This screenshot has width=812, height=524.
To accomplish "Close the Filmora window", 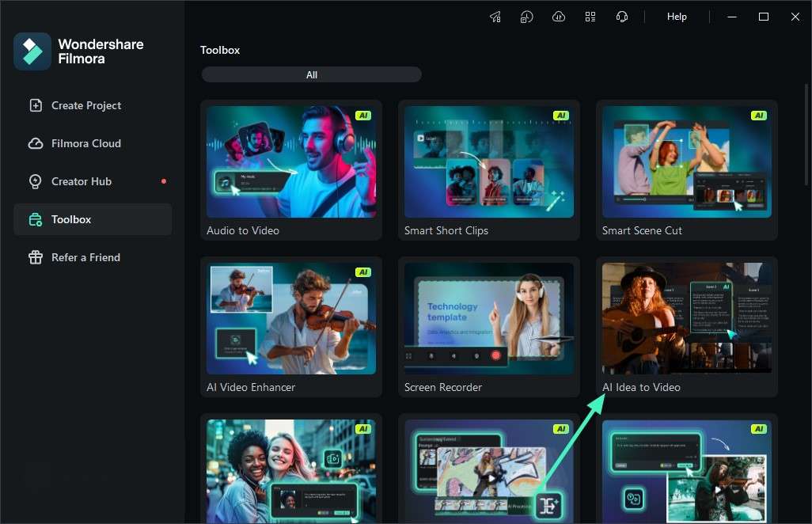I will [795, 17].
